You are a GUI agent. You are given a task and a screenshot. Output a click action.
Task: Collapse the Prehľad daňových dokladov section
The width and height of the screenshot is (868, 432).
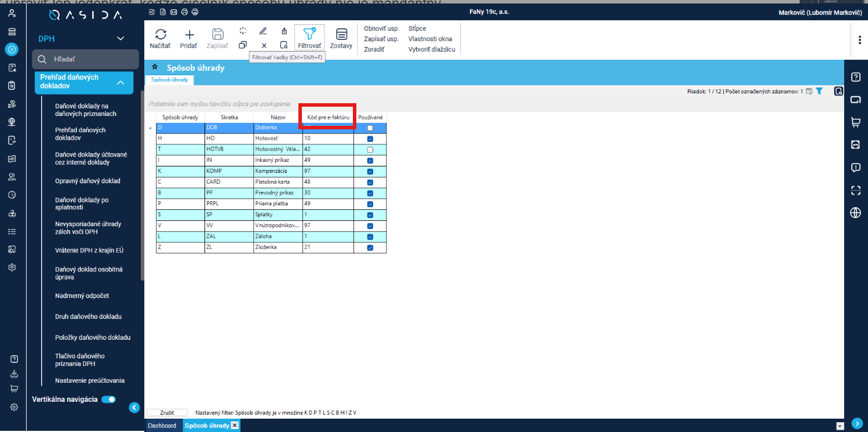121,83
